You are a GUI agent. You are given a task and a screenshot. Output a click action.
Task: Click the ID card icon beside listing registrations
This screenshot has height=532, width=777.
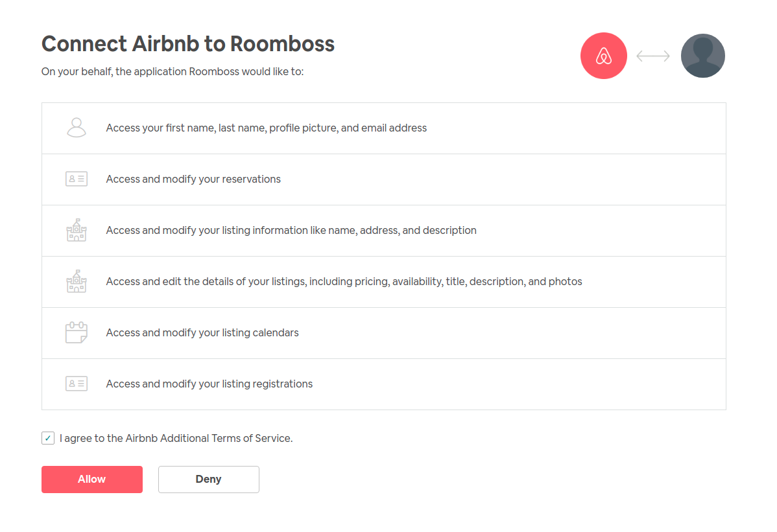tap(77, 384)
